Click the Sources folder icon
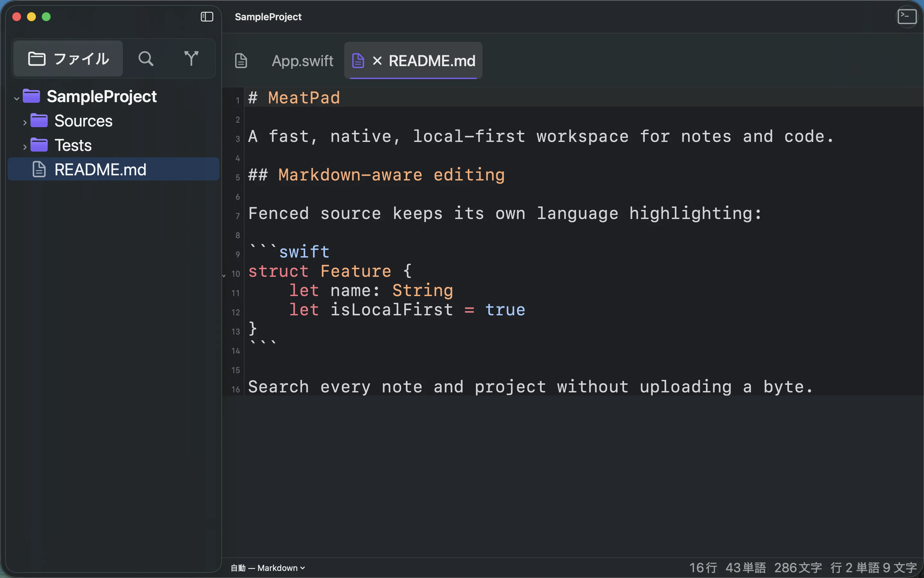 (x=39, y=120)
